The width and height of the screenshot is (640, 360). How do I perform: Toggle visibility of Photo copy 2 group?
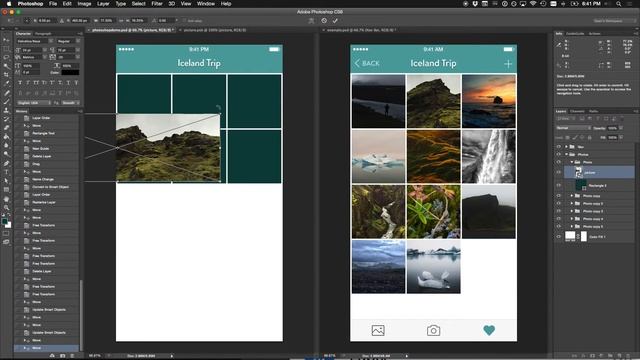pyautogui.click(x=559, y=203)
